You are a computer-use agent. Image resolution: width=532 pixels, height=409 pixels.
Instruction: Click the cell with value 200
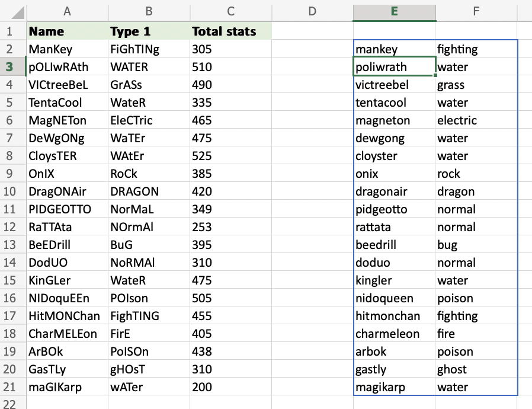point(230,387)
